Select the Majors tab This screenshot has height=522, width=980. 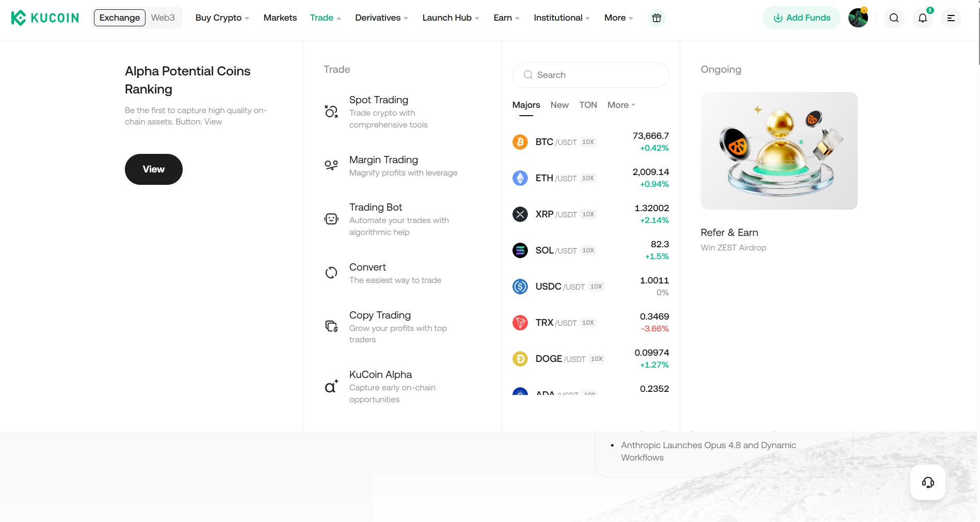526,105
